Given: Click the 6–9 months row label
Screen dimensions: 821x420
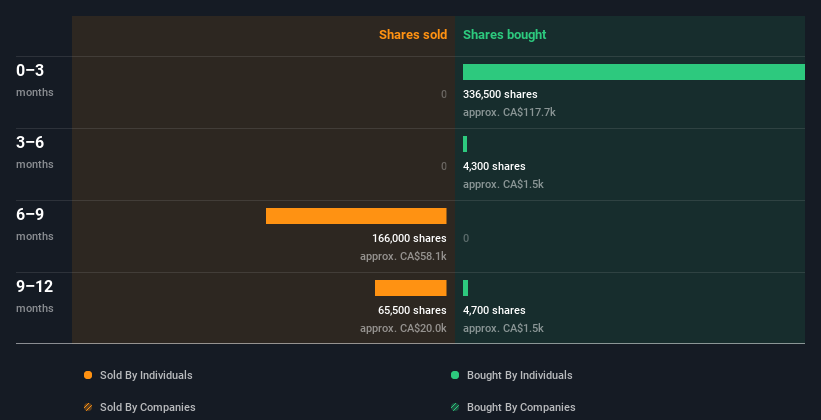Looking at the screenshot, I should pyautogui.click(x=35, y=224).
